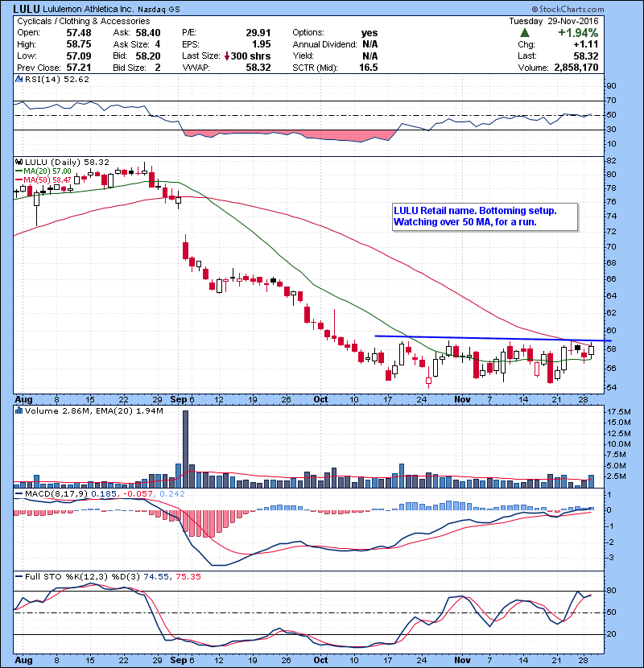Click the VWAP value 58.32

(x=258, y=68)
